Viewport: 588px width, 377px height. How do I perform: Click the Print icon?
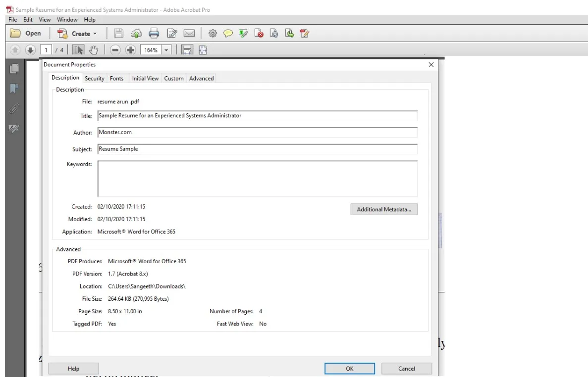click(x=154, y=33)
